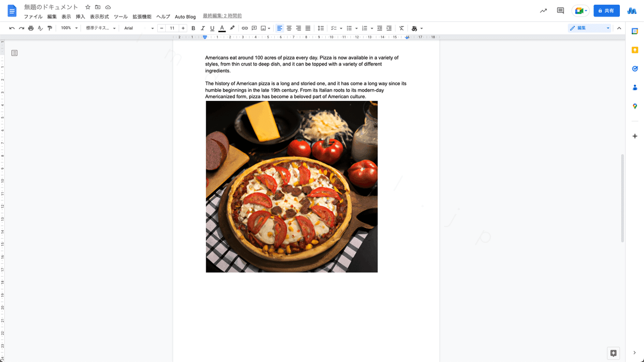This screenshot has width=644, height=362.
Task: Open the Auto Blog menu
Action: [x=185, y=17]
